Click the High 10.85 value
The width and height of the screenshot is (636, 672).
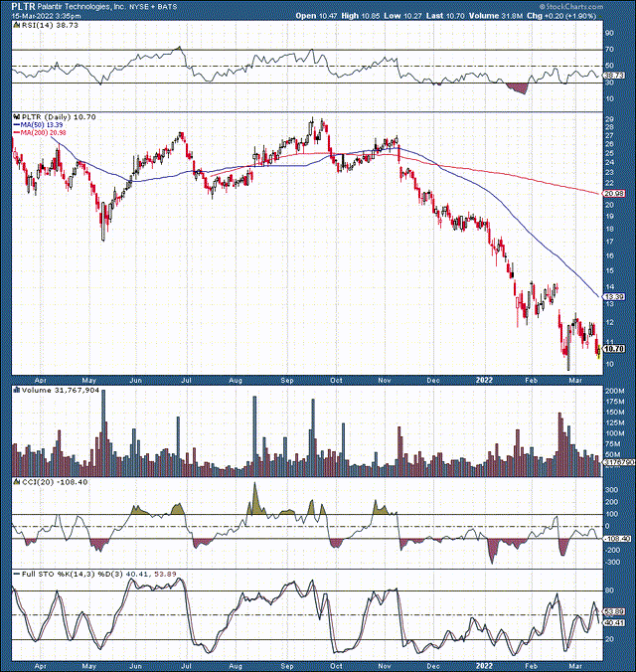pyautogui.click(x=362, y=16)
